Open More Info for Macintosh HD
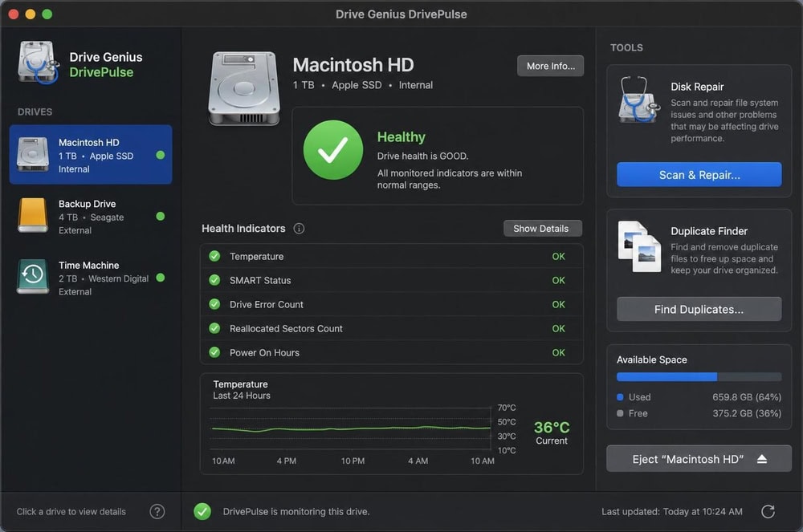Viewport: 803px width, 532px height. (551, 66)
